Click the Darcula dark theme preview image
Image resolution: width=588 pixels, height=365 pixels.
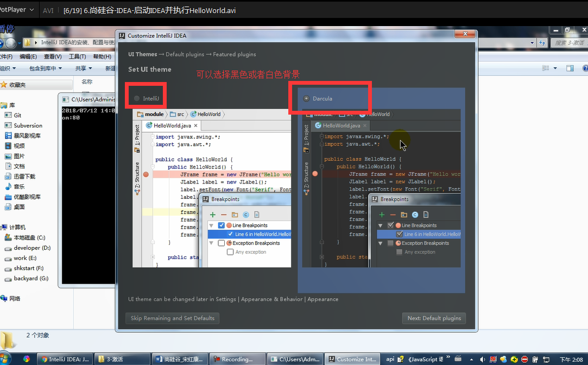coord(381,188)
